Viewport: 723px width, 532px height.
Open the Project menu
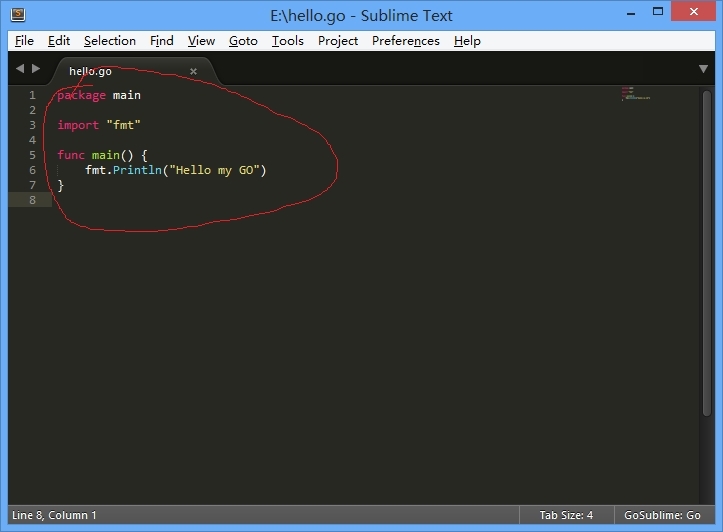point(338,41)
